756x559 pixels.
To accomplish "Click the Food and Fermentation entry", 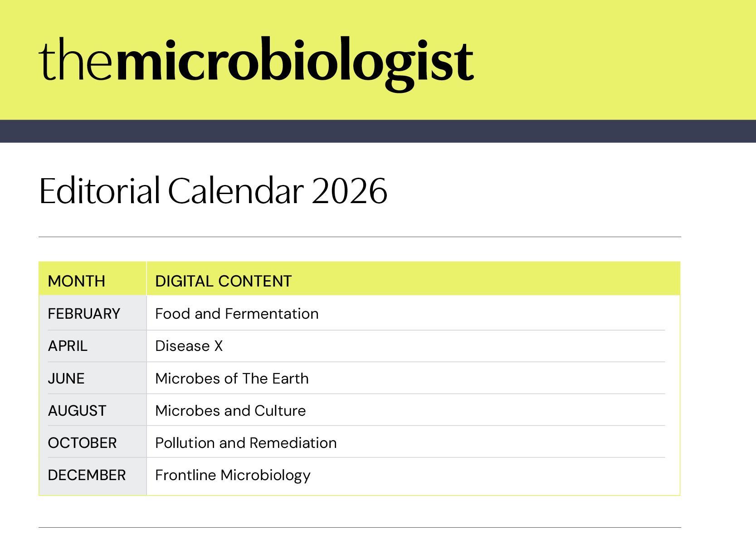I will tap(237, 314).
